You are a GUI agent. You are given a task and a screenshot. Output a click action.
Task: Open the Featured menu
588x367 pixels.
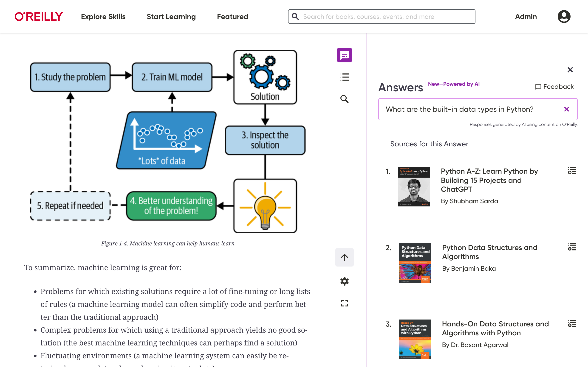coord(232,17)
